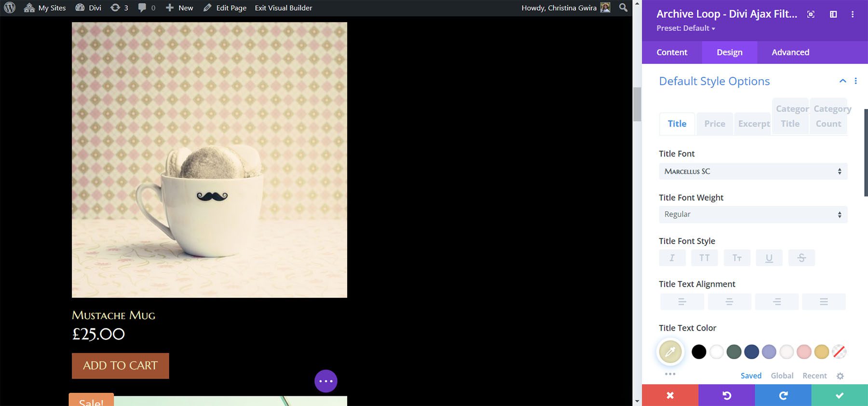Screen dimensions: 868x406
Task: Open the module header more options menu
Action: coord(853,14)
